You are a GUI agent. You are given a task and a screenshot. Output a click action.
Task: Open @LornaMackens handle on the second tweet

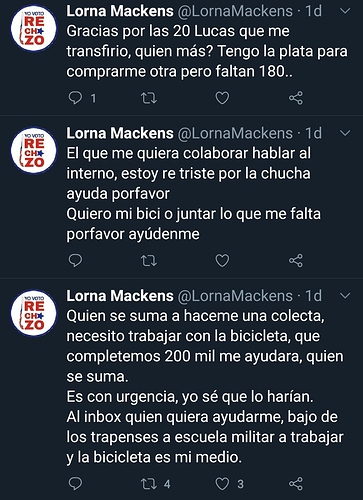click(235, 133)
